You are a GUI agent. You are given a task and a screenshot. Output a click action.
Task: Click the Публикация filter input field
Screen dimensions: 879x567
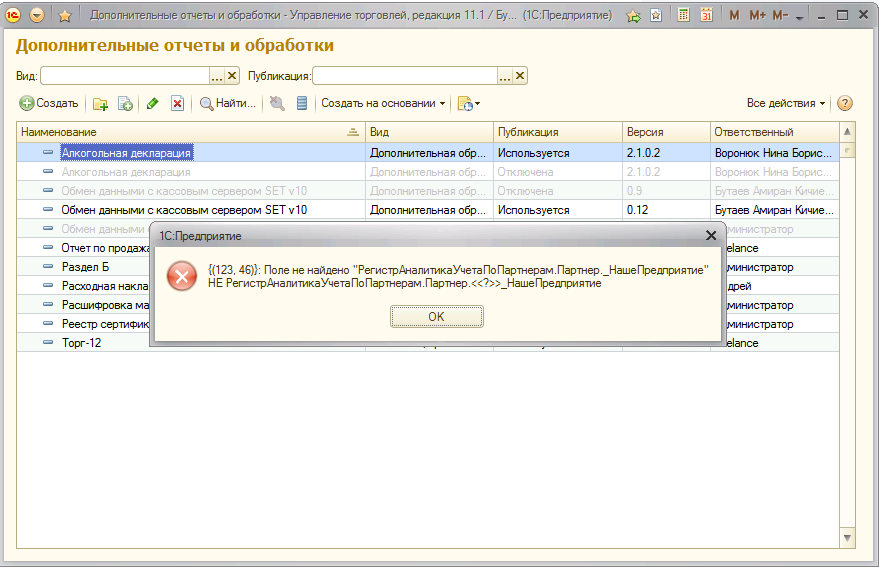(x=404, y=76)
